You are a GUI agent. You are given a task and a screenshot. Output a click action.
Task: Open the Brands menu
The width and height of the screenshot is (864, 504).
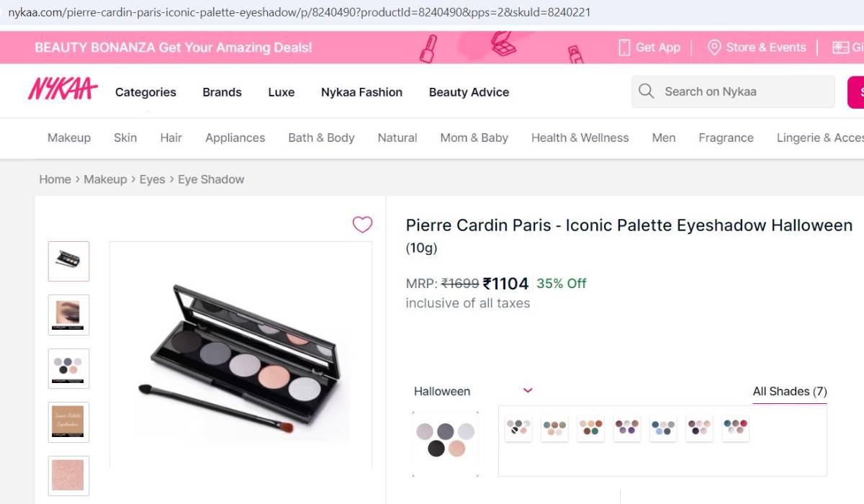click(x=222, y=92)
